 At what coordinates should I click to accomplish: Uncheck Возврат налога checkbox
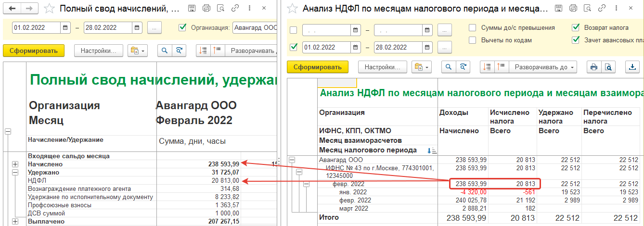coord(576,28)
